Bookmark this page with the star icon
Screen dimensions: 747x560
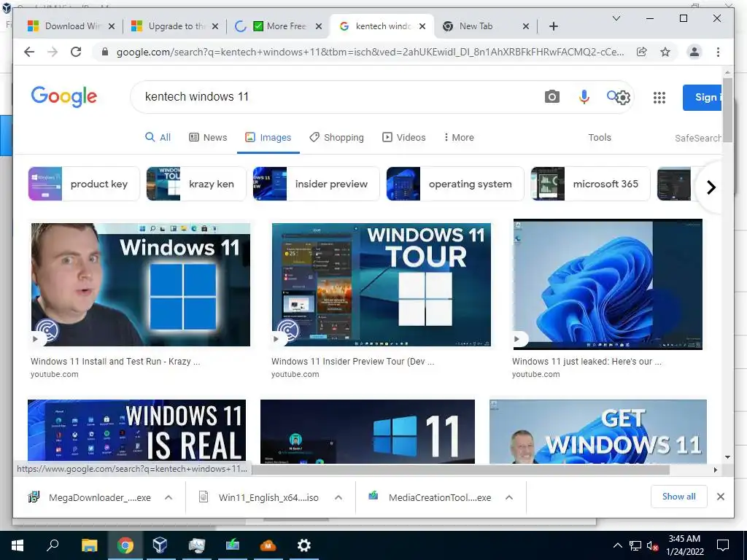coord(665,52)
